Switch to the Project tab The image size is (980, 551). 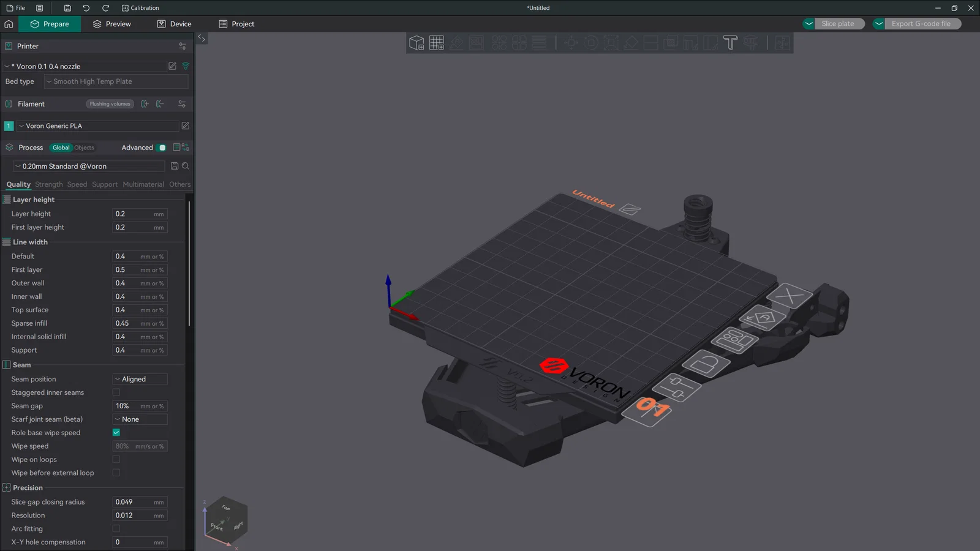point(236,24)
